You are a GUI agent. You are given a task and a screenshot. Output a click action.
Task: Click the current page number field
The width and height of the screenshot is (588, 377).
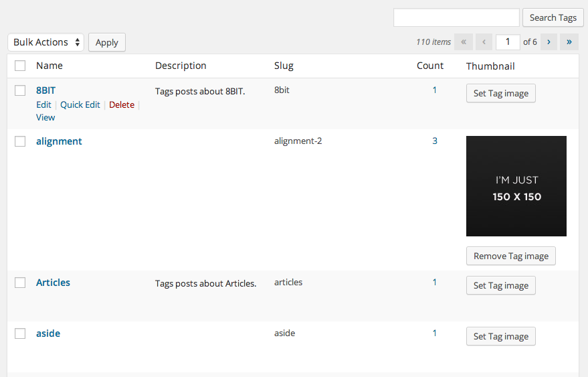(x=508, y=42)
